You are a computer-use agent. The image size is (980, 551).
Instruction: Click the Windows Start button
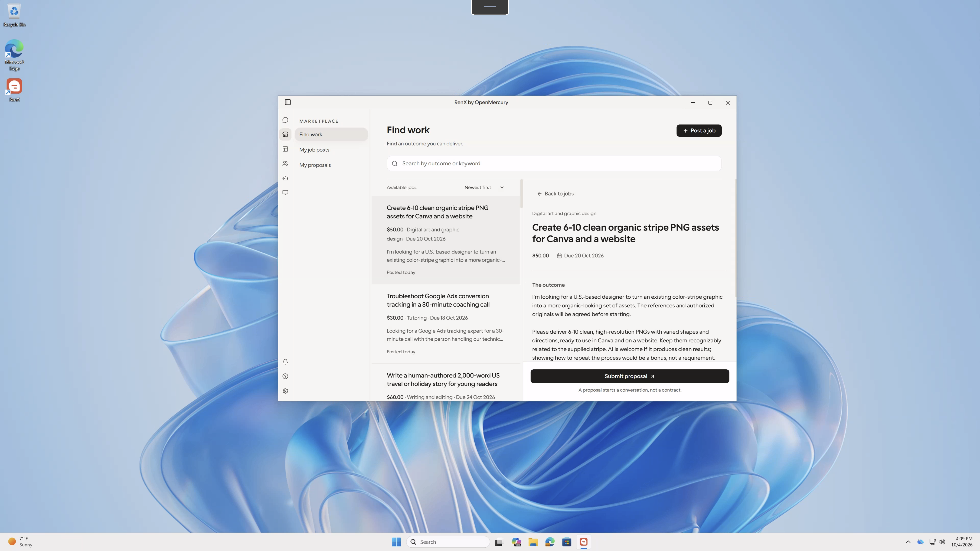pyautogui.click(x=396, y=542)
